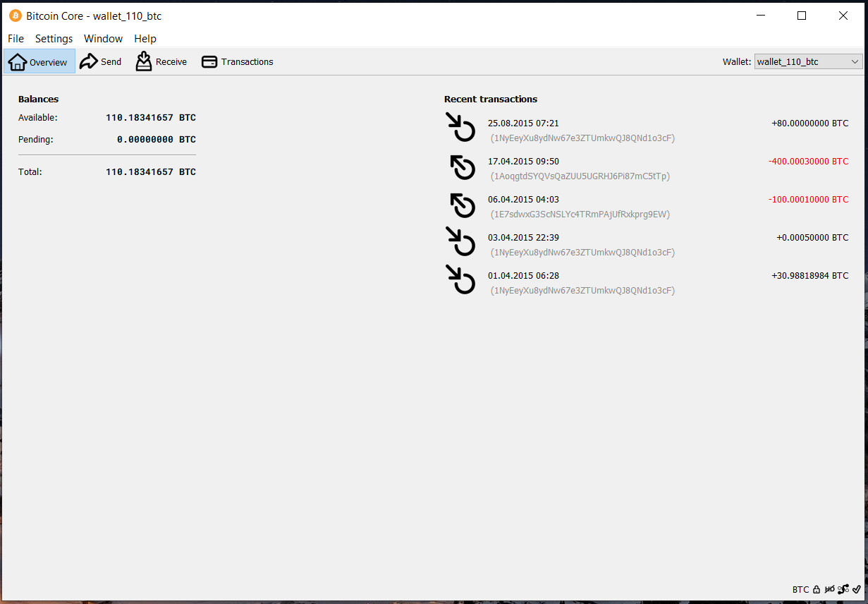Viewport: 868px width, 604px height.
Task: Open the File menu
Action: pyautogui.click(x=16, y=39)
